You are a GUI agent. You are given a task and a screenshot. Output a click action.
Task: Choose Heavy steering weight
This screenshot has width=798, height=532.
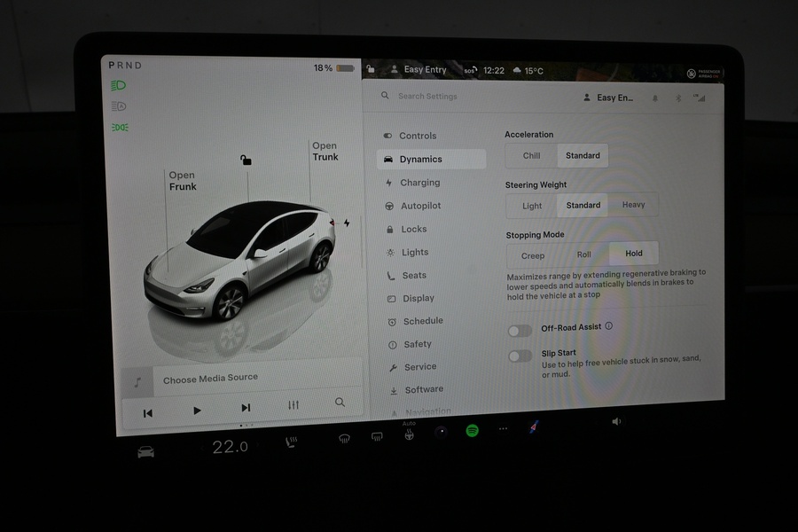click(x=633, y=205)
